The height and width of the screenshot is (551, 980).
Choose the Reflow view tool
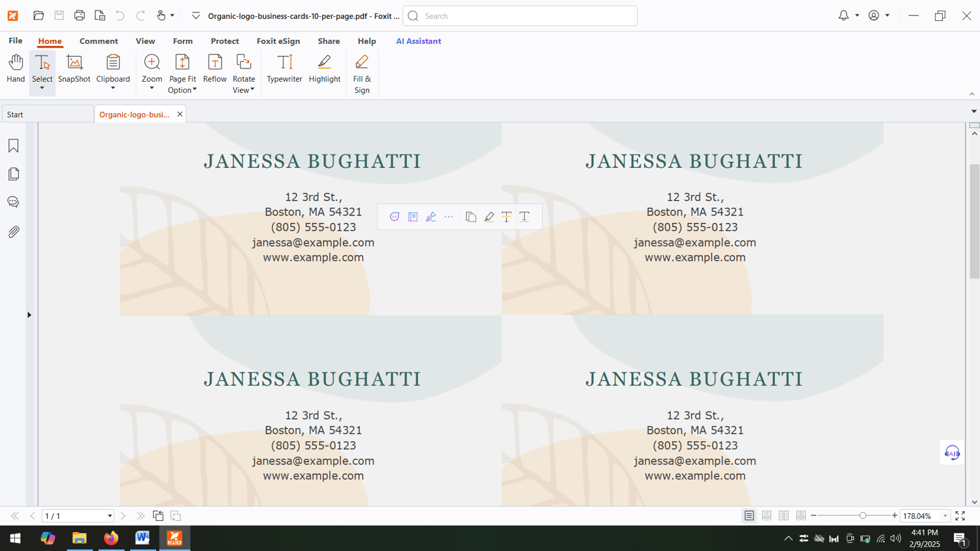point(214,69)
